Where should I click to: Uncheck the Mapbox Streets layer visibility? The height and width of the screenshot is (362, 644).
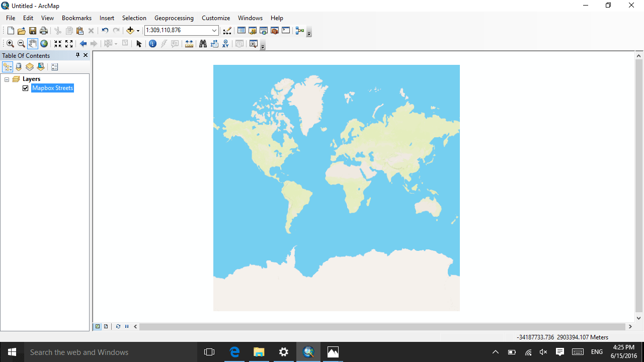[25, 88]
